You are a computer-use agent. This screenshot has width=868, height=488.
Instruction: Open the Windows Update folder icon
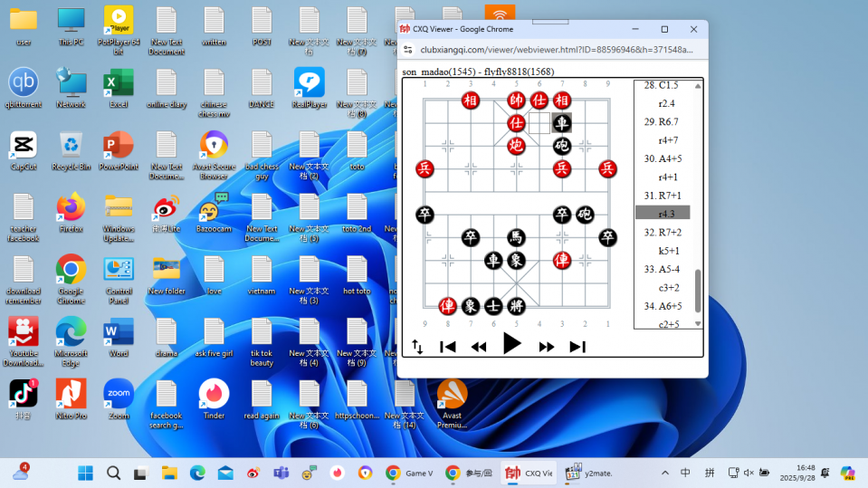coord(119,217)
